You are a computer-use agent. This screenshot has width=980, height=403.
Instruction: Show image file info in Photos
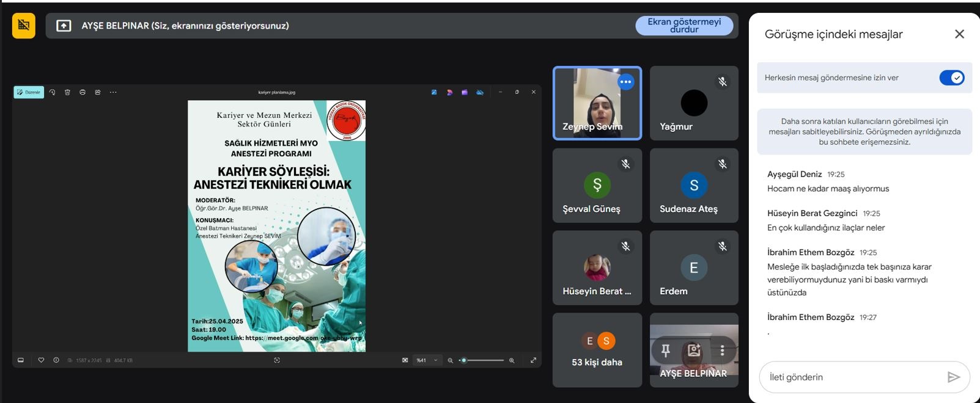pos(56,360)
